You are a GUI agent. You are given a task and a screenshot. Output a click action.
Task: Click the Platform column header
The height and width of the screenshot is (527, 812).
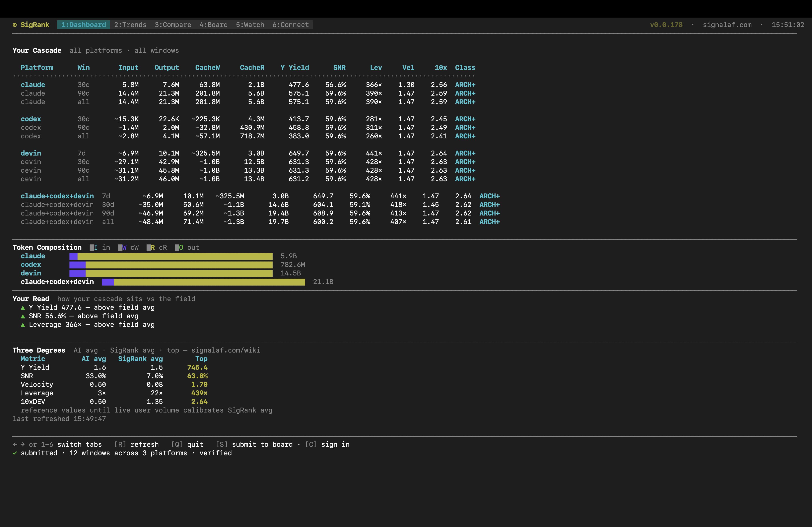[37, 67]
